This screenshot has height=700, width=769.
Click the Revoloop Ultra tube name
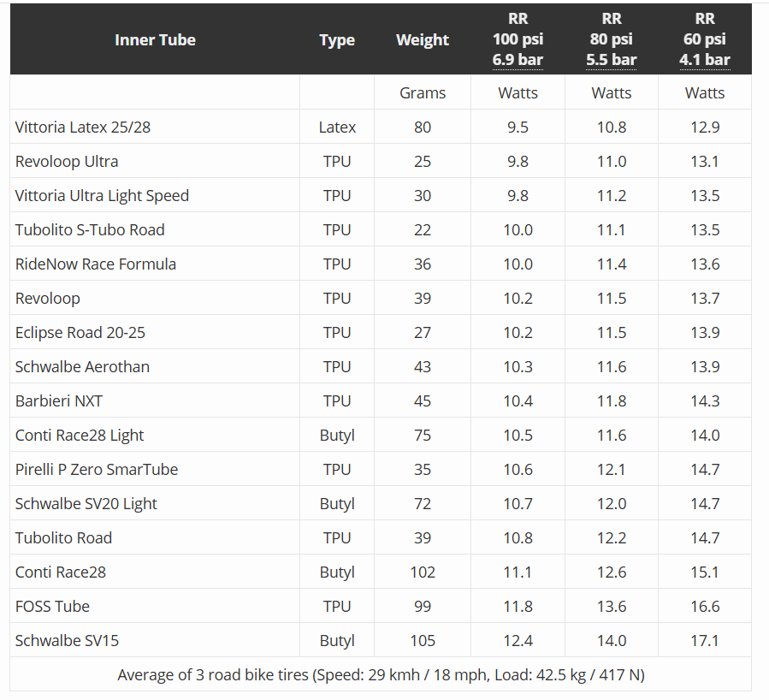pyautogui.click(x=67, y=162)
